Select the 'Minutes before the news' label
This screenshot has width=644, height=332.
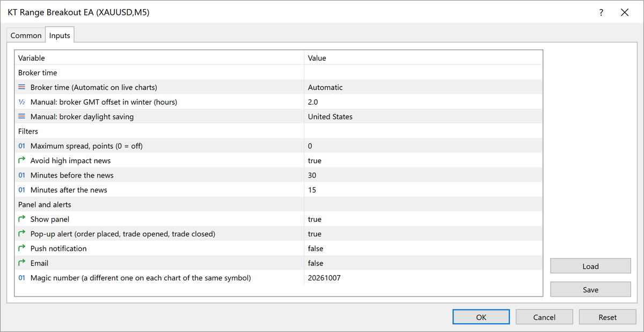[72, 175]
